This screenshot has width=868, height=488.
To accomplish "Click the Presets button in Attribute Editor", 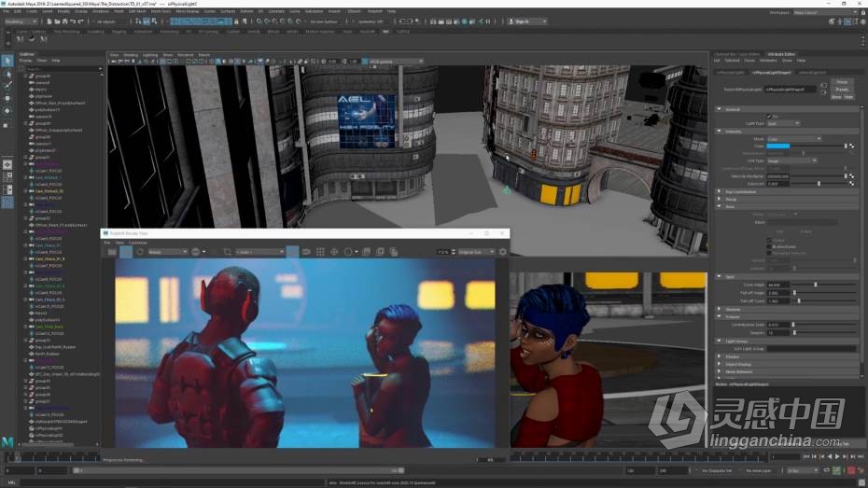I will 842,90.
